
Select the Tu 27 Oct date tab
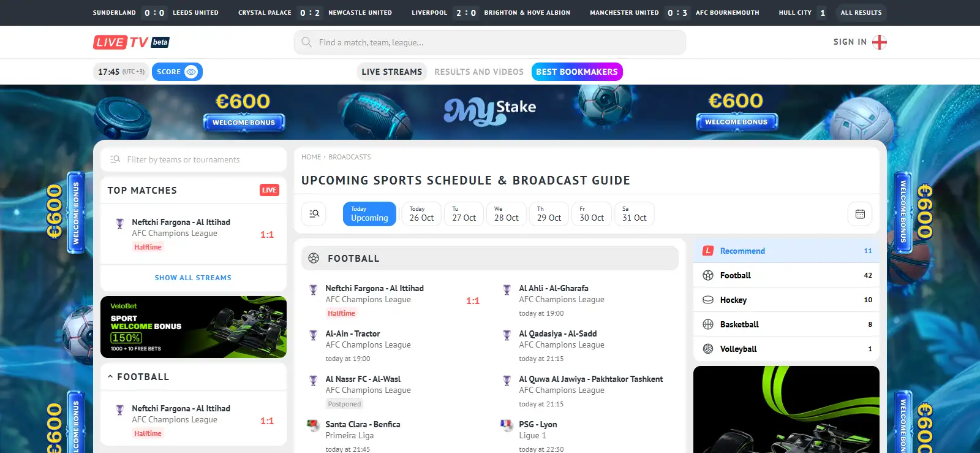pyautogui.click(x=464, y=214)
